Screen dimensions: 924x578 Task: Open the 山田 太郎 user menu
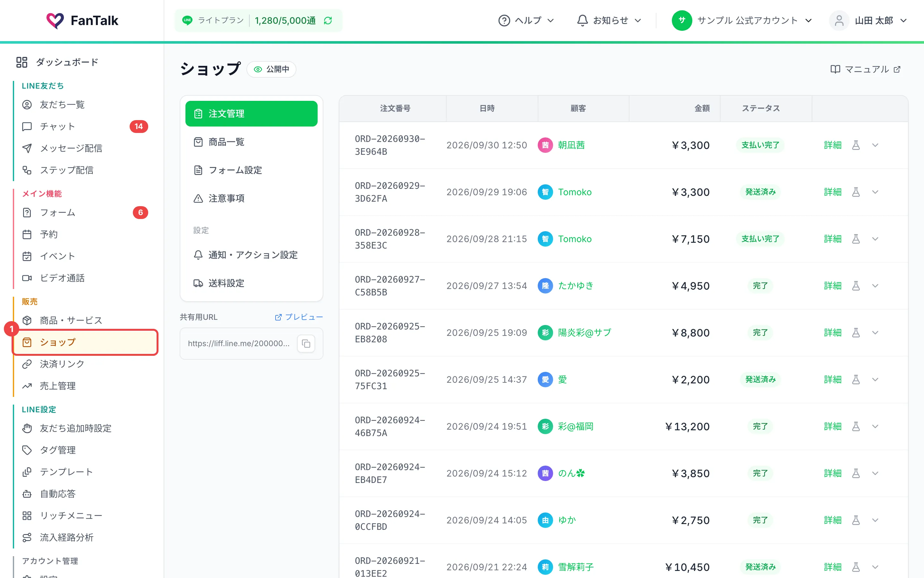pyautogui.click(x=868, y=21)
